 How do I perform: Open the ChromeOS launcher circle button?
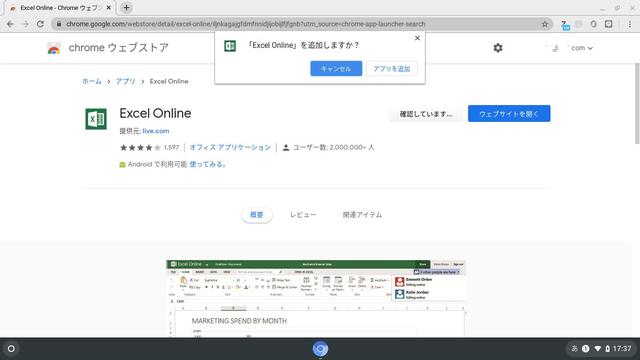coord(11,349)
